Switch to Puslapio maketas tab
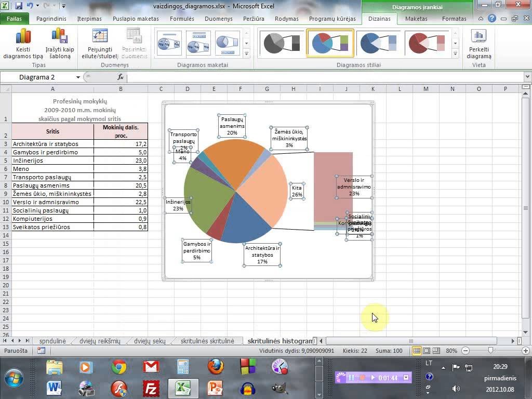 (136, 19)
